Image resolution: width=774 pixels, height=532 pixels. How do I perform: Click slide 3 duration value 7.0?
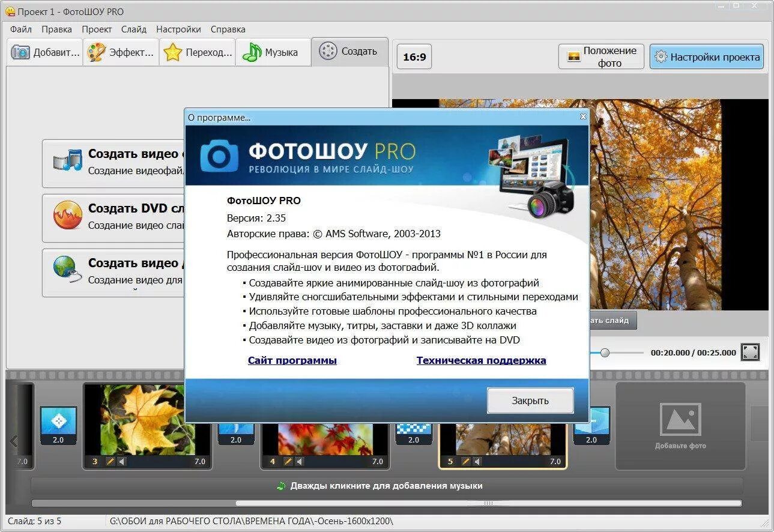pos(200,462)
